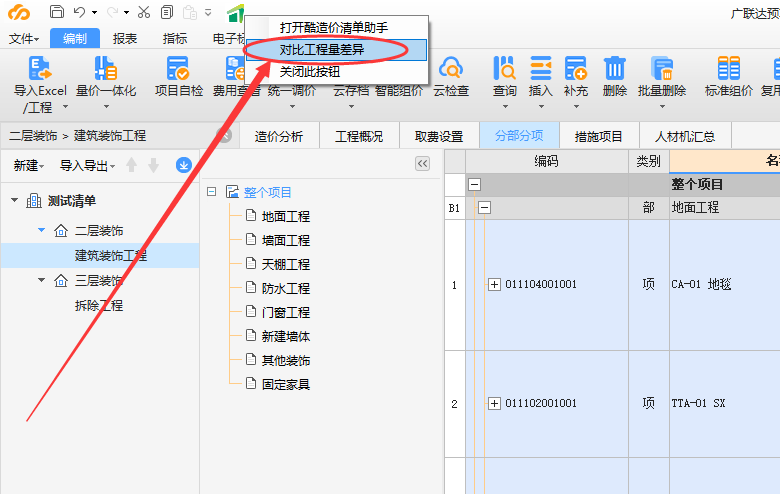Viewport: 780px width, 494px height.
Task: Select 拆除工程 in the project tree
Action: point(98,305)
